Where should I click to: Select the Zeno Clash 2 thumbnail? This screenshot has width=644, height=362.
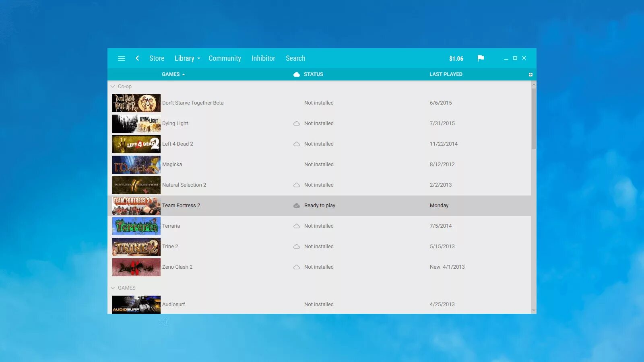click(x=136, y=267)
